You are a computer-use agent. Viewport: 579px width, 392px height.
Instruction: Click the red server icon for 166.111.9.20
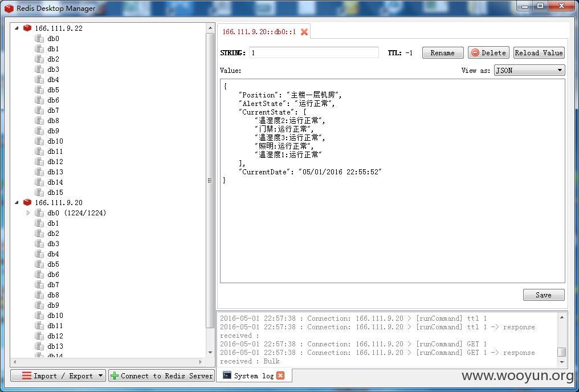coord(27,202)
